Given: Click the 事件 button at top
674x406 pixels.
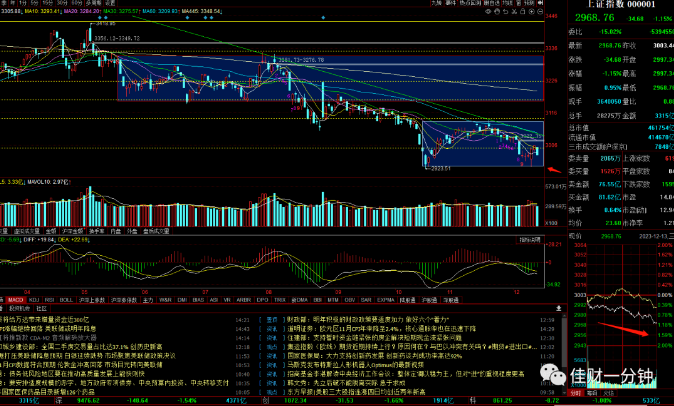Looking at the screenshot, I should click(450, 3).
